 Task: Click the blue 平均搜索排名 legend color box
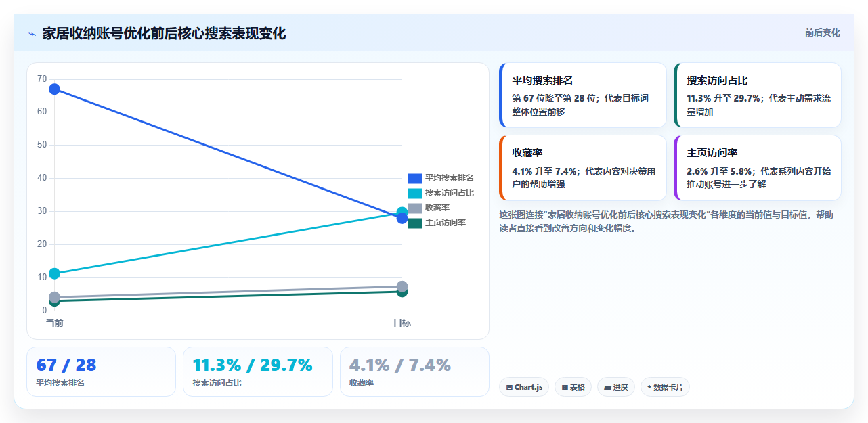(415, 178)
